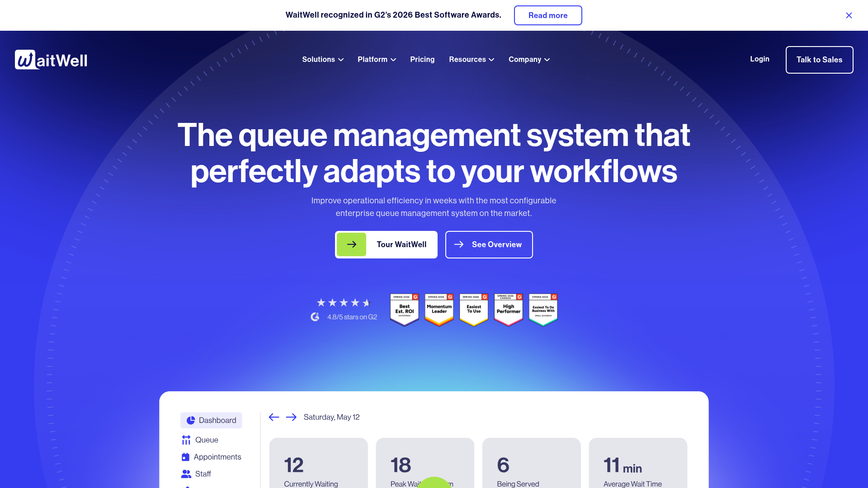Open Queue in the sidebar

(x=200, y=440)
